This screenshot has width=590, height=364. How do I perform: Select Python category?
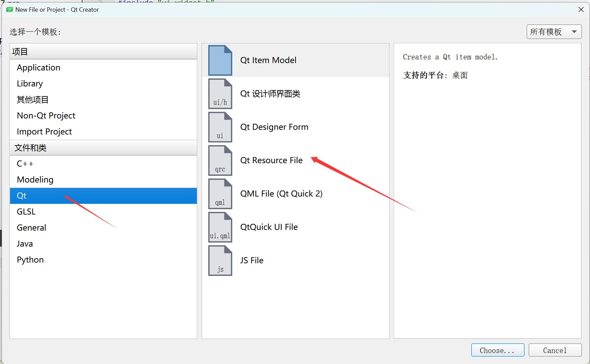103,260
